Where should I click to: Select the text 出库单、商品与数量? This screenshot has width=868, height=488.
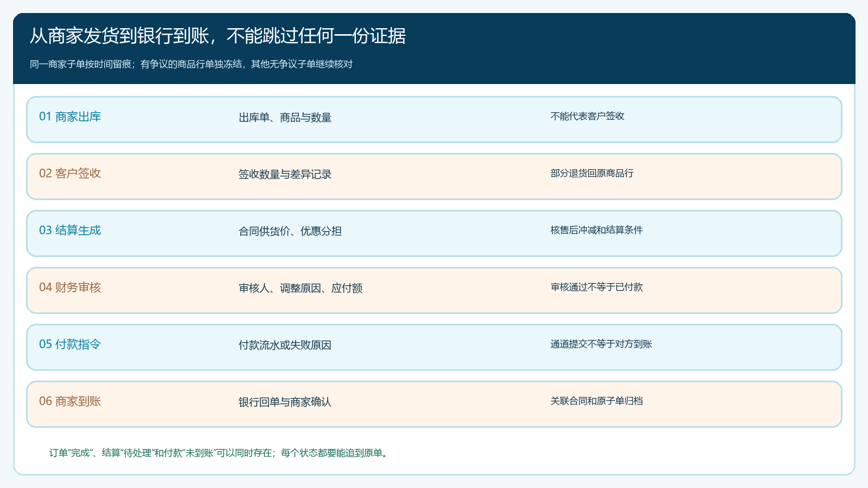[x=285, y=118]
